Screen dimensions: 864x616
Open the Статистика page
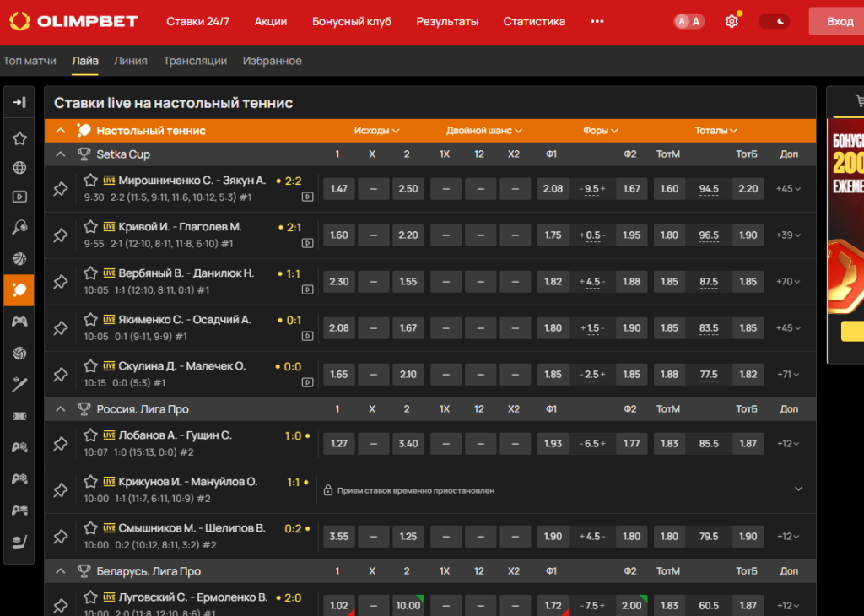coord(534,21)
